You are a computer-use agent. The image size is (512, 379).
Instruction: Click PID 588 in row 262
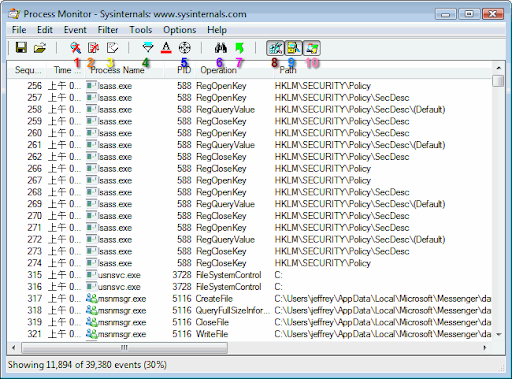(x=184, y=157)
